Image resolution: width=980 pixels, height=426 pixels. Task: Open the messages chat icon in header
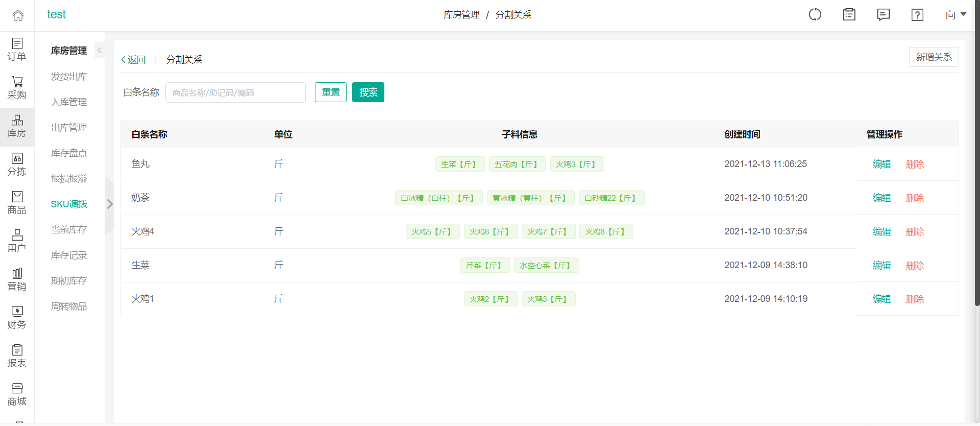point(883,15)
